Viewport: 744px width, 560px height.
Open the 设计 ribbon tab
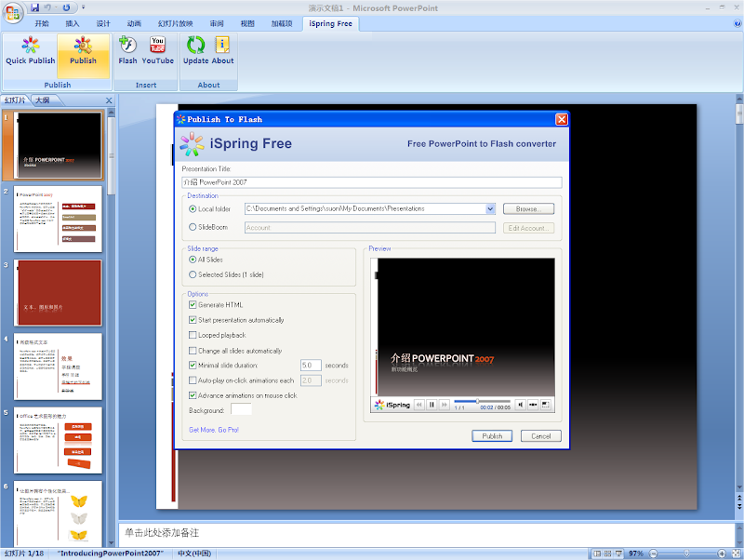pos(103,23)
